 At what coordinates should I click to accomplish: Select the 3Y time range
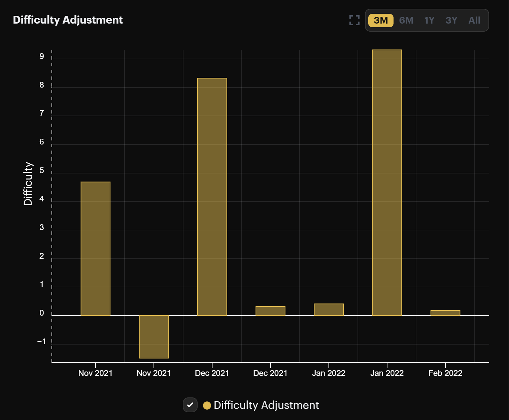pos(451,20)
